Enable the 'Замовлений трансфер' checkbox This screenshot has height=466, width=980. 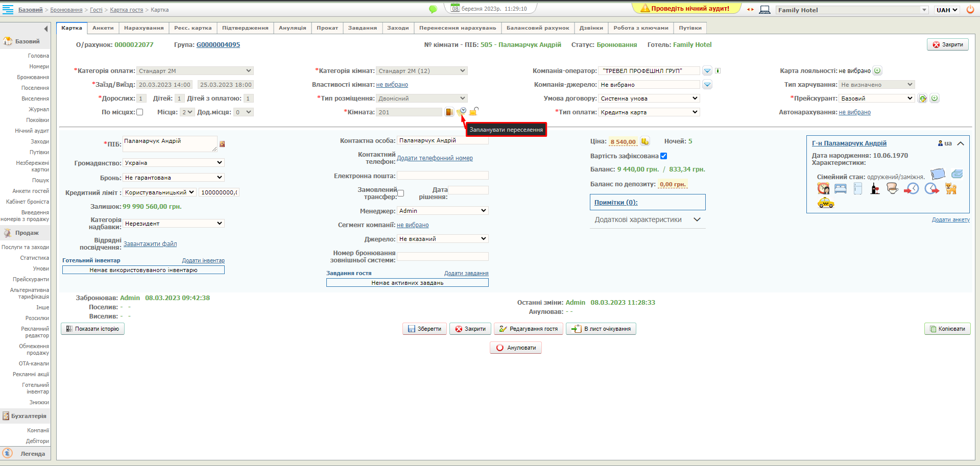(x=401, y=193)
